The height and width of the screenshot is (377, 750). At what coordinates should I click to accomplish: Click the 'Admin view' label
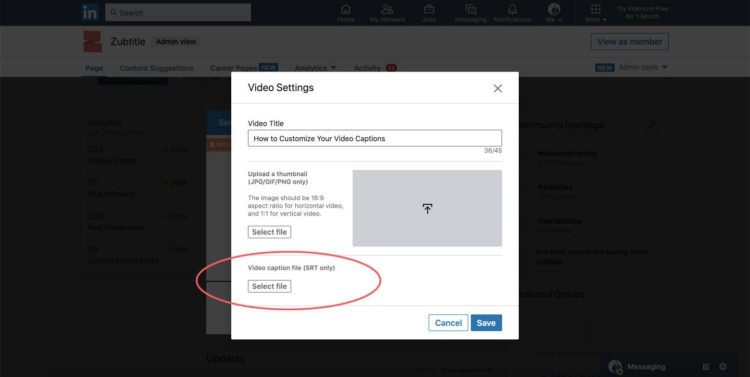coord(176,42)
